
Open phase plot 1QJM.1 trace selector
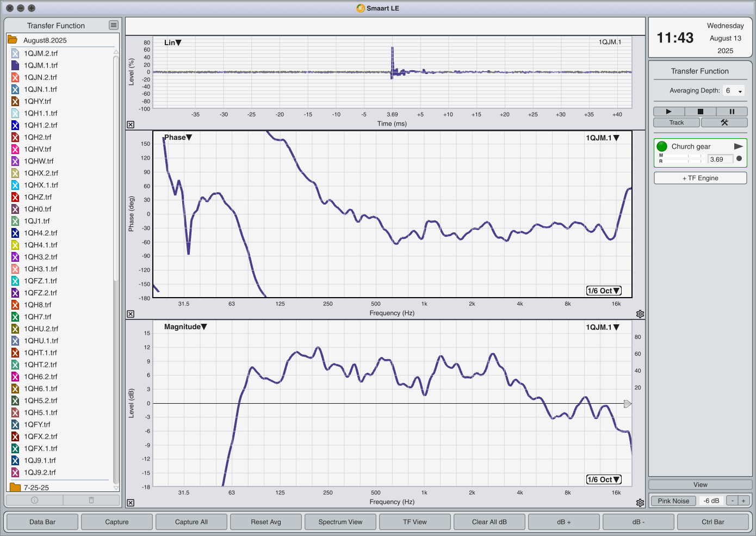[603, 138]
